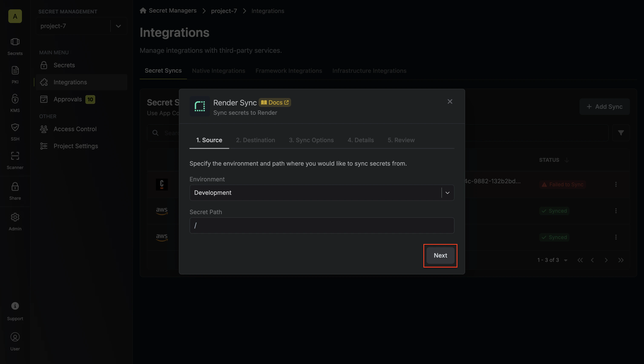Open the Support info icon
Image resolution: width=644 pixels, height=364 pixels.
pos(15,306)
